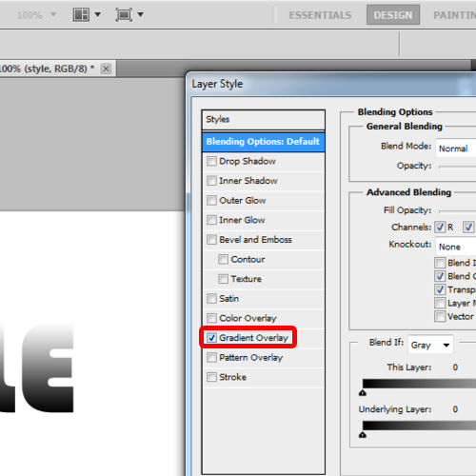
Task: Open the Drop Shadow settings label
Action: point(248,161)
